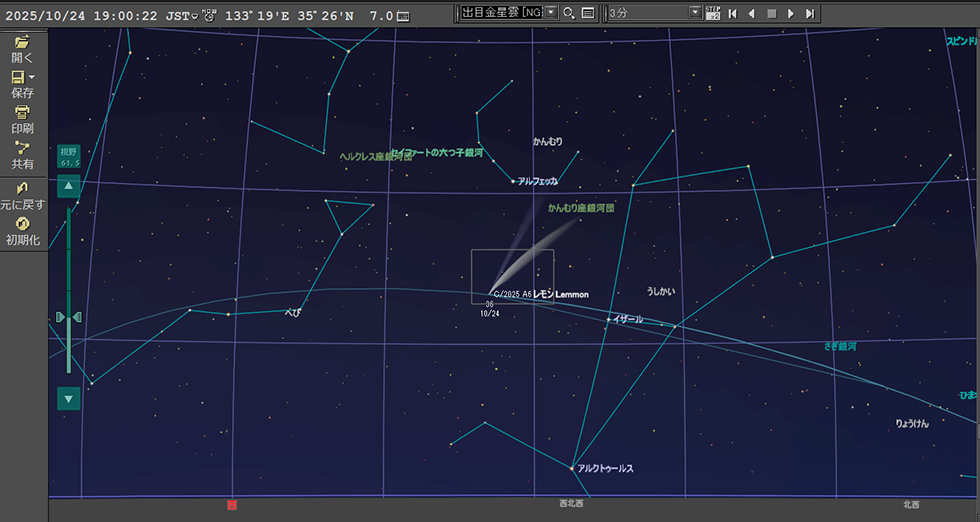Click the Save (保存) disk icon
Screen dimensions: 980x522
(x=19, y=77)
